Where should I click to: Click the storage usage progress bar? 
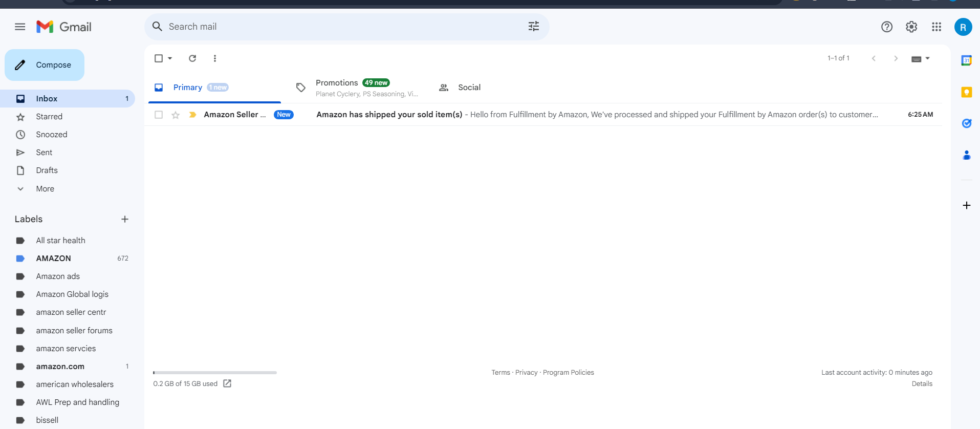[x=215, y=373]
